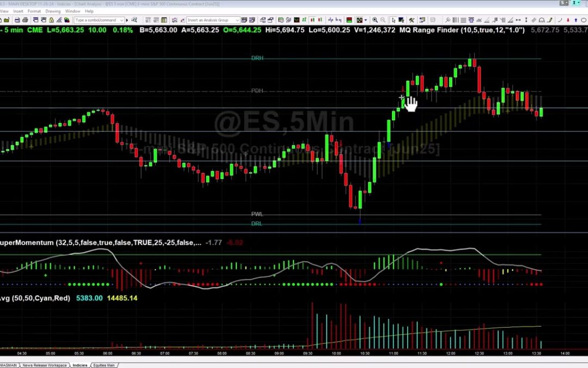Select the horizontal double-arrow drawing tool
Viewport: 588px width, 368px height.
[x=518, y=20]
